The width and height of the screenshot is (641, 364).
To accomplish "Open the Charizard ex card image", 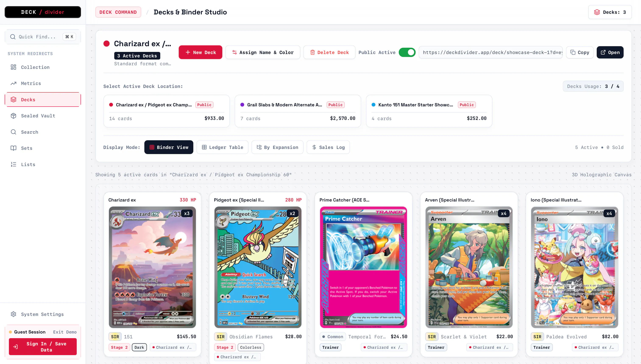I will click(x=152, y=267).
